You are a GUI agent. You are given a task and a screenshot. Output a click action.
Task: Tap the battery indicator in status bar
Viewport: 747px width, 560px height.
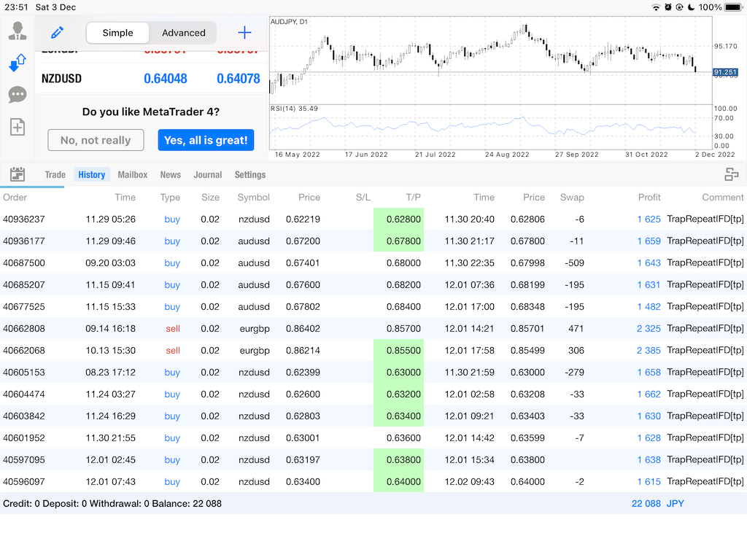[x=734, y=7]
